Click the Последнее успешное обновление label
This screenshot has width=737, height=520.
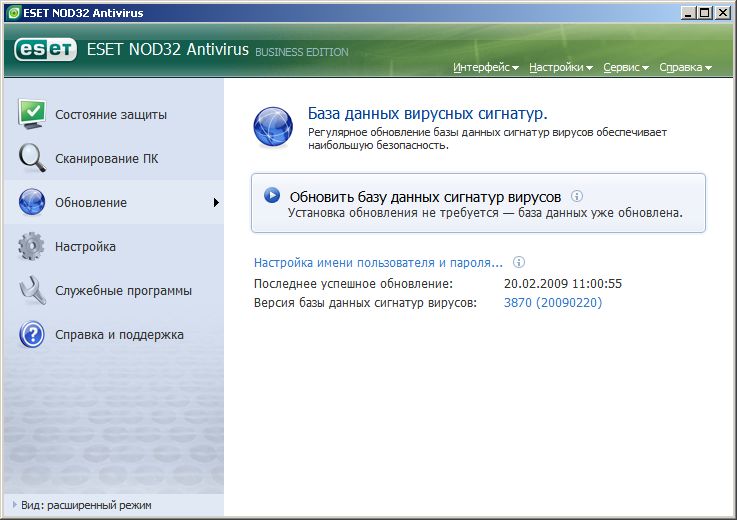point(353,284)
